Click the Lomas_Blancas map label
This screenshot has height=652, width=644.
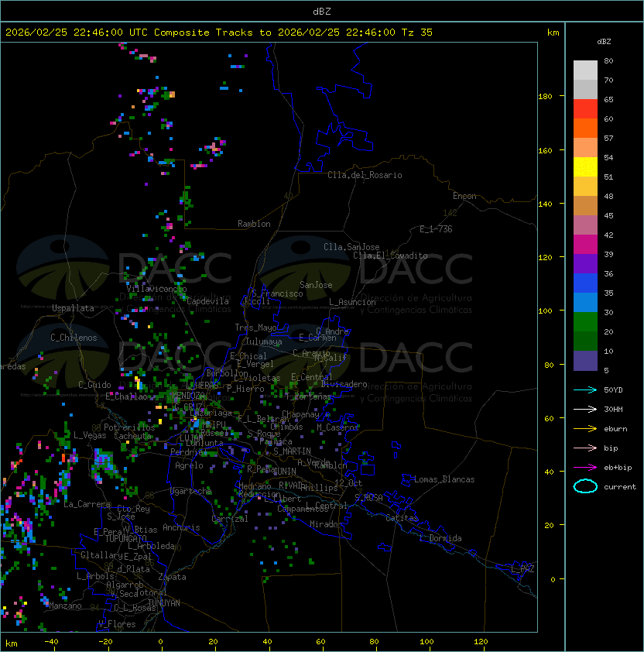pyautogui.click(x=444, y=479)
